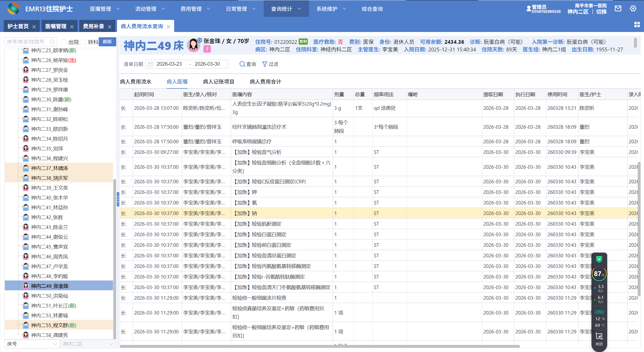Image resolution: width=644 pixels, height=352 pixels.
Task: Click the 床号/姓名/住院号 search input
Action: 28,42
